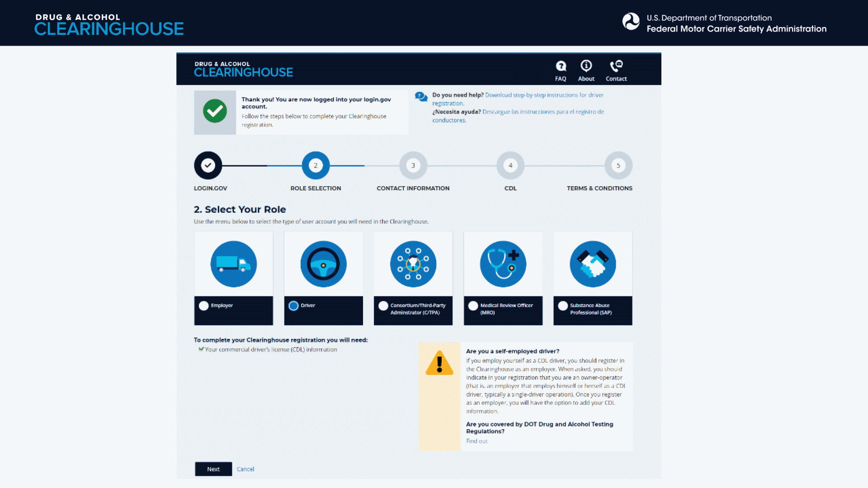The height and width of the screenshot is (488, 868).
Task: Open the FAQ icon
Action: point(561,66)
